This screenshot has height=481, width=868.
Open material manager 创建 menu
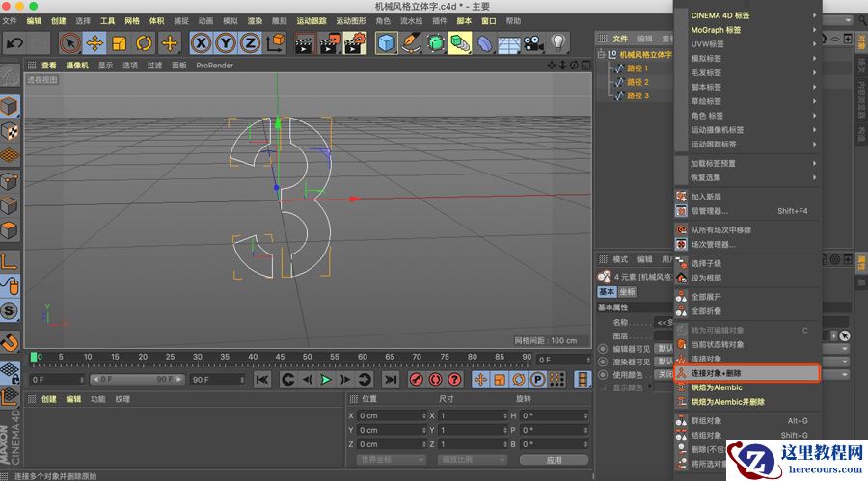(x=49, y=399)
